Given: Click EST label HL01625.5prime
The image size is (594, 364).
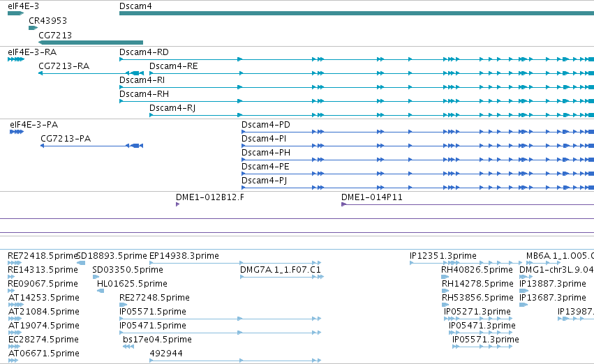Looking at the screenshot, I should point(132,284).
